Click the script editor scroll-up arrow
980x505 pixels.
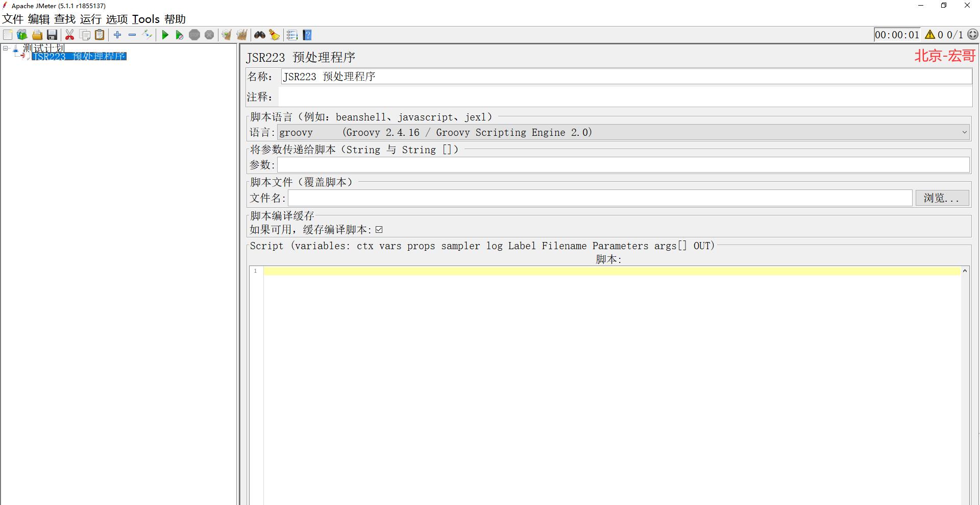pos(965,271)
